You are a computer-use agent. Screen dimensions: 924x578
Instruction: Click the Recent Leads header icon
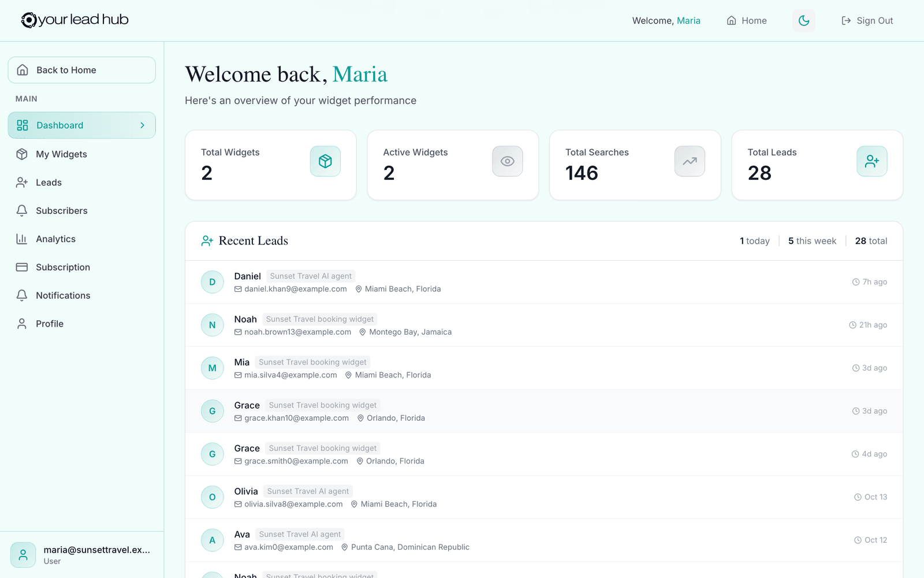[207, 241]
